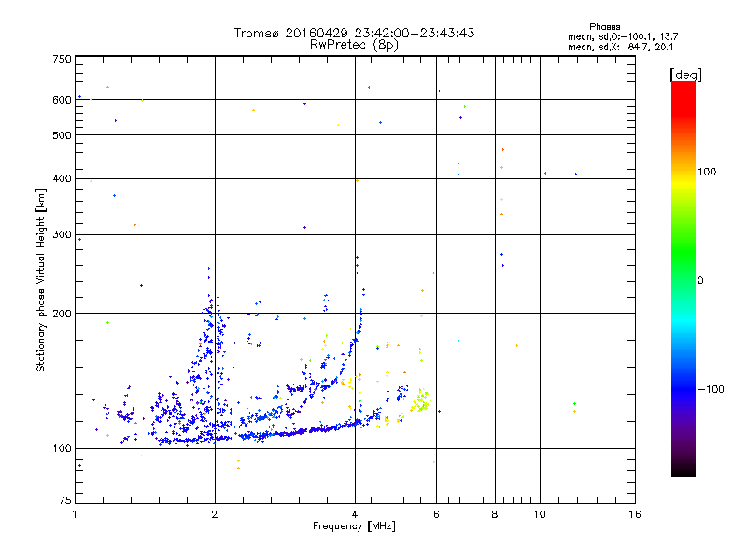Click the 'mean, sd,O:-100.1, 13.7' statistics line
747x560 pixels.
click(623, 36)
